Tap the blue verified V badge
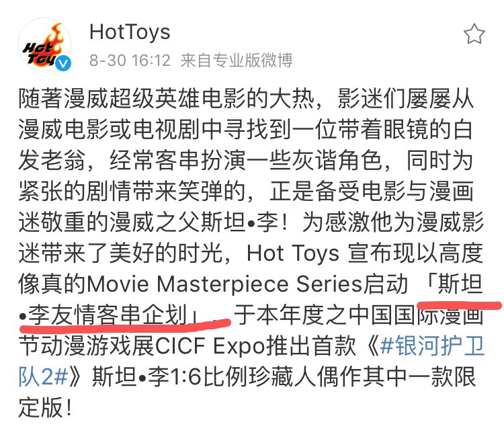The height and width of the screenshot is (447, 504). coord(63,63)
